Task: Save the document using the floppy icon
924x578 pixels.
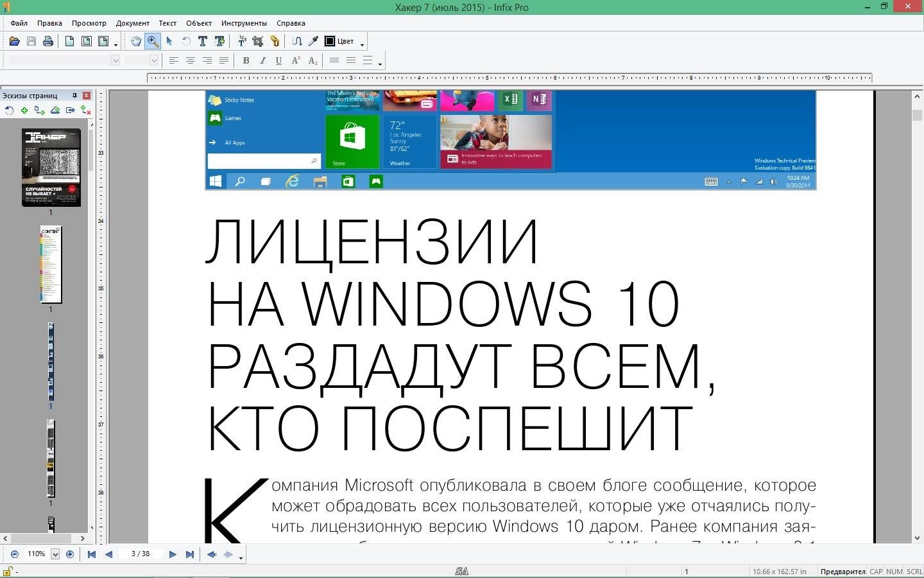Action: (31, 42)
